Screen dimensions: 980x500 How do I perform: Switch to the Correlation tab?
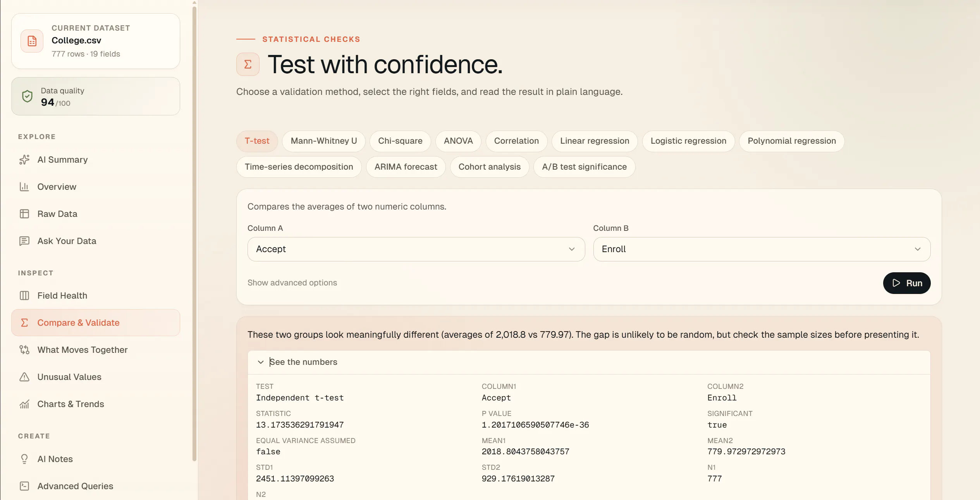click(516, 141)
